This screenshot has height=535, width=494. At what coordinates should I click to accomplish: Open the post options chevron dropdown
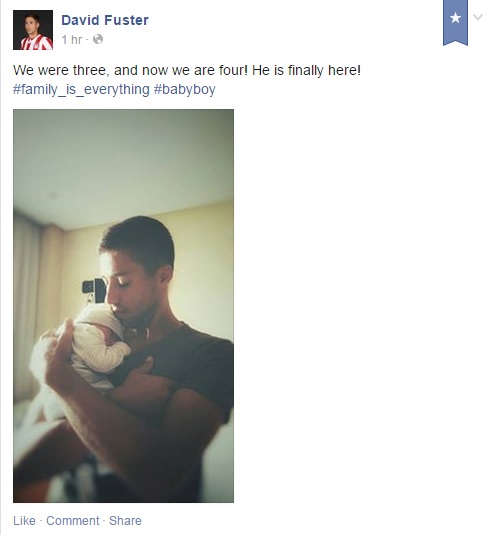click(478, 17)
